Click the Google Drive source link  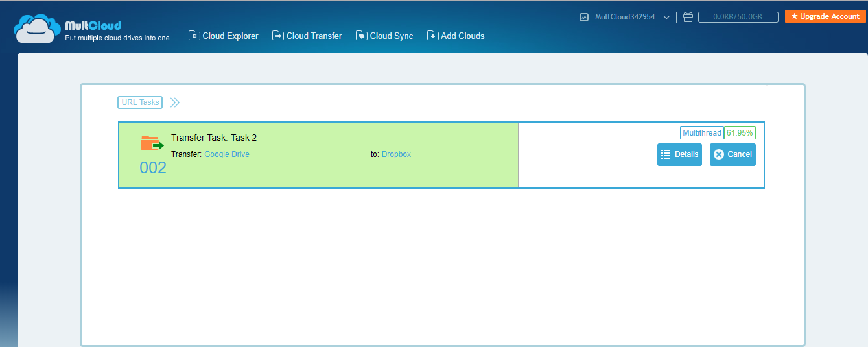tap(227, 154)
